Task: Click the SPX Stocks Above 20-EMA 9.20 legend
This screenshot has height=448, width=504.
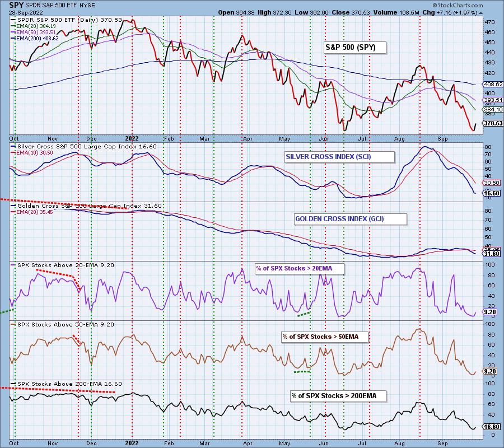Action: tap(62, 265)
